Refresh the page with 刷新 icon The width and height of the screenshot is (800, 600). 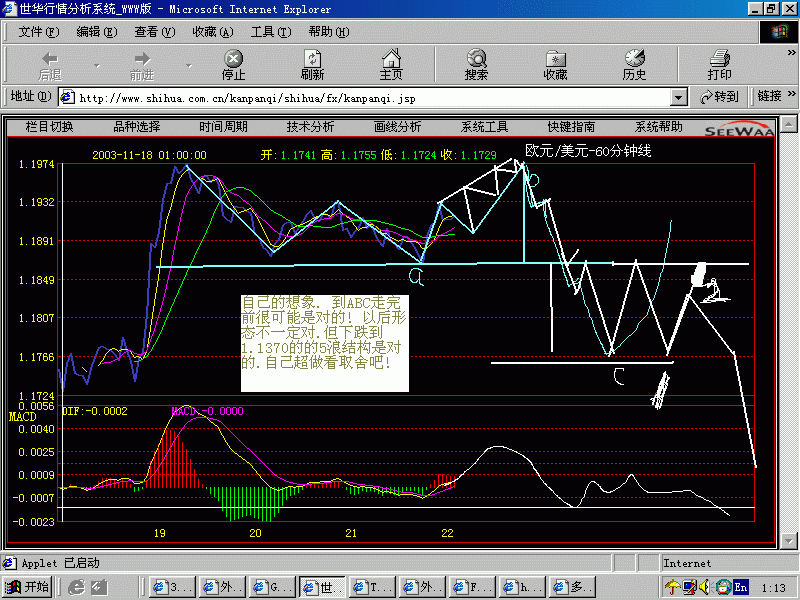pyautogui.click(x=312, y=65)
